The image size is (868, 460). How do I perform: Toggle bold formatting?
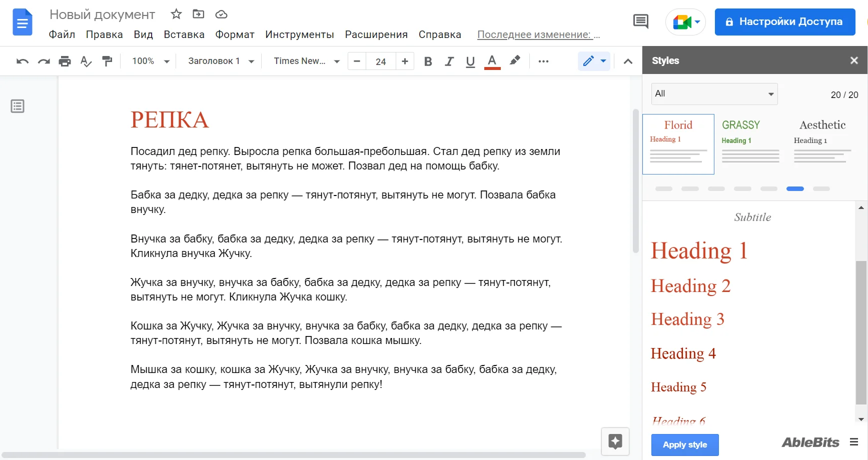click(x=428, y=61)
